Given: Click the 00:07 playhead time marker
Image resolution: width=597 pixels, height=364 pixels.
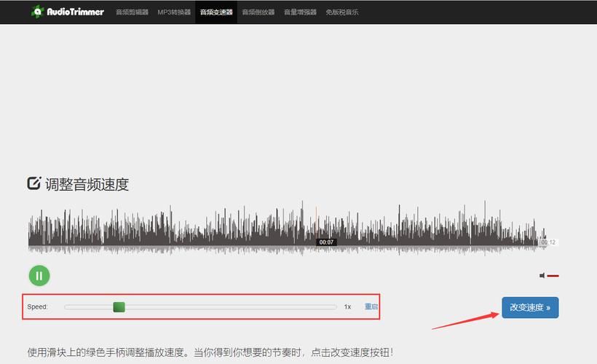Looking at the screenshot, I should pyautogui.click(x=326, y=242).
